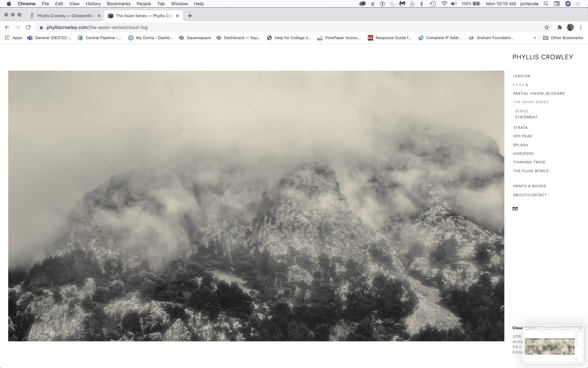Open Central Pipeline bookmark
Screen dimensions: 588x368
(x=99, y=38)
